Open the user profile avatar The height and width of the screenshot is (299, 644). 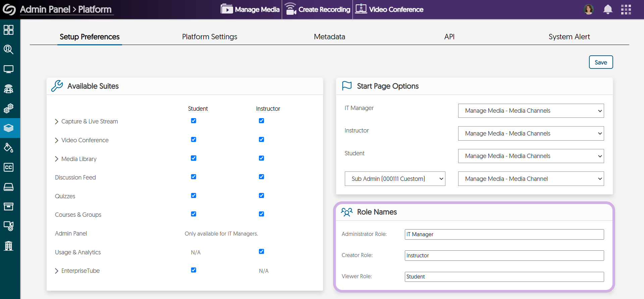click(x=588, y=9)
